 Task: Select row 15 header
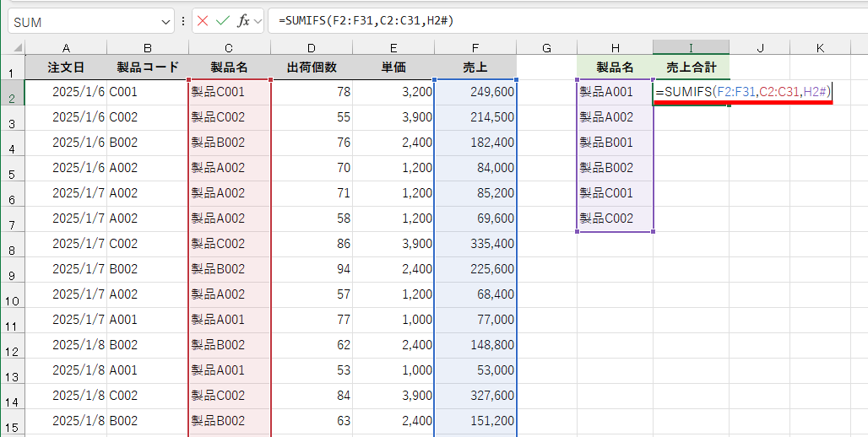[x=13, y=422]
